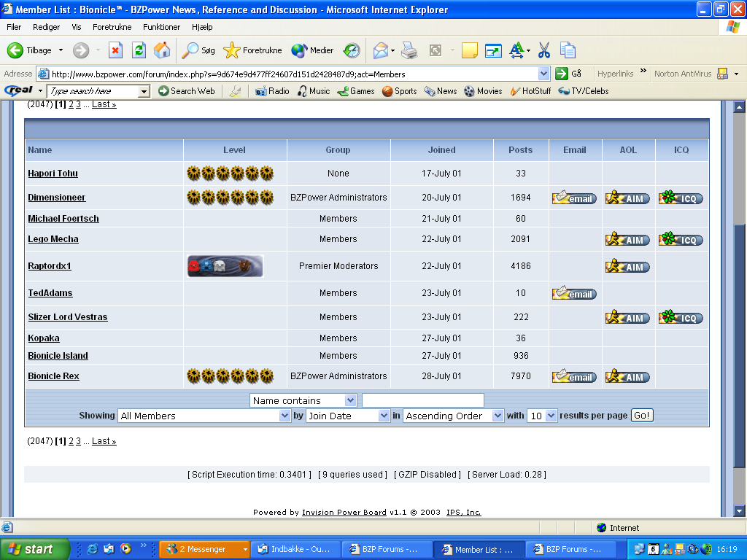Viewport: 747px width, 560px height.
Task: Open the Funktioner menu
Action: 161,27
